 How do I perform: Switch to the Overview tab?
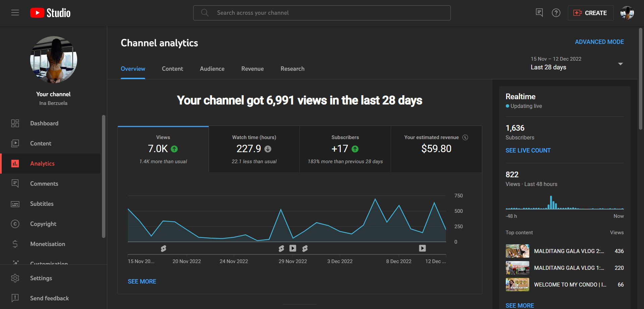(133, 69)
